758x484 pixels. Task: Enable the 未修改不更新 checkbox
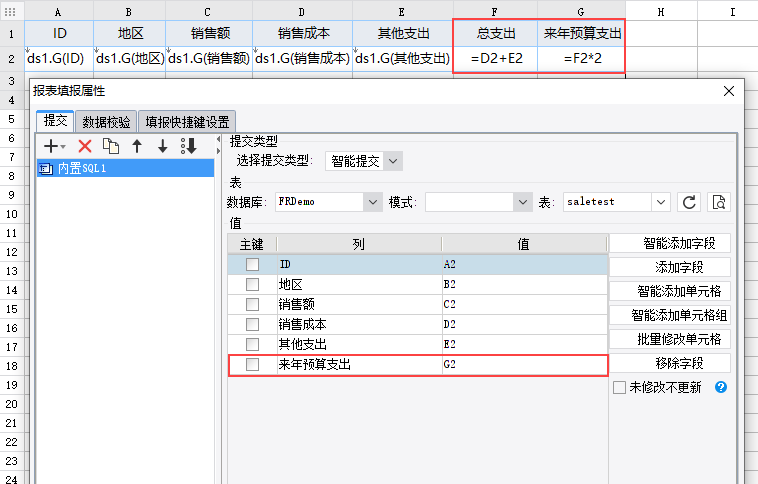pos(619,387)
